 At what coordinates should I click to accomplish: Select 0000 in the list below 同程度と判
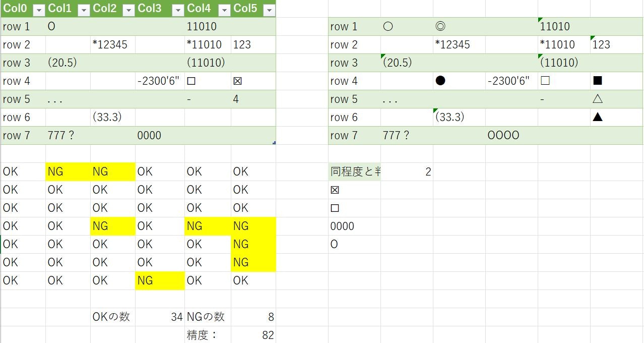354,226
